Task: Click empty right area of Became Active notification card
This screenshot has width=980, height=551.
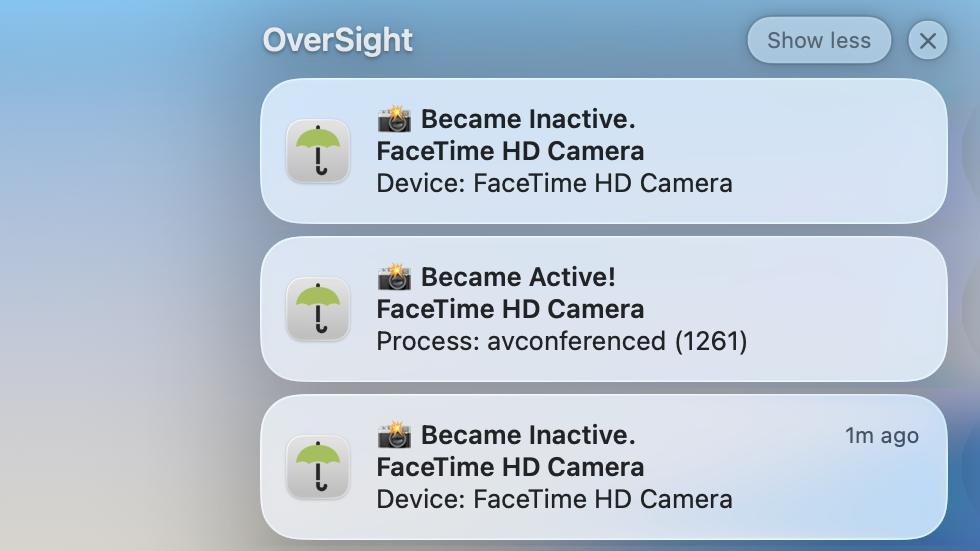Action: [850, 309]
